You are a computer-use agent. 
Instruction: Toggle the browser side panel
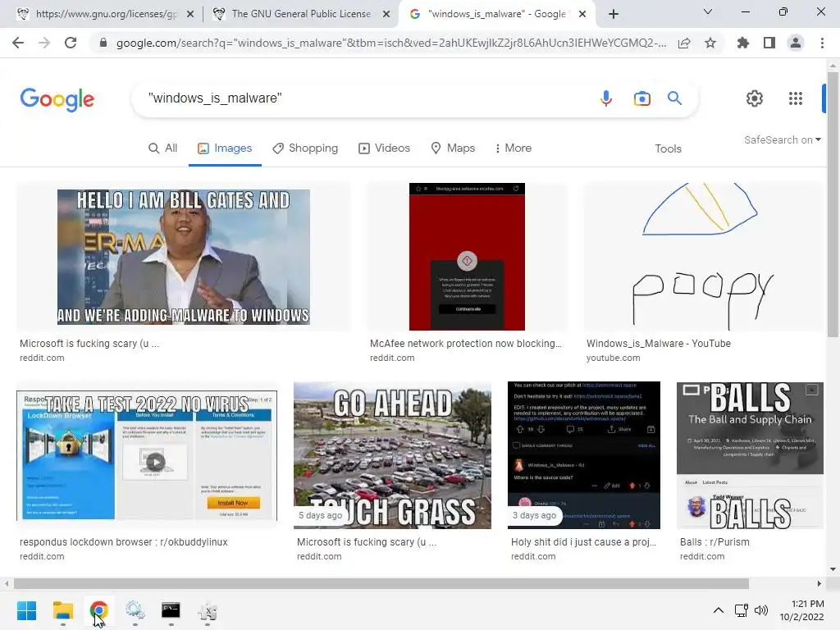(x=769, y=43)
